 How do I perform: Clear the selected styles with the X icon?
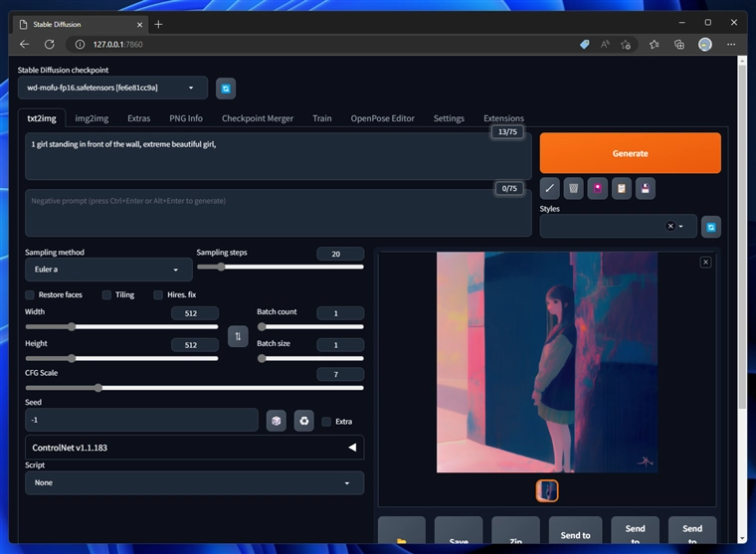[670, 226]
